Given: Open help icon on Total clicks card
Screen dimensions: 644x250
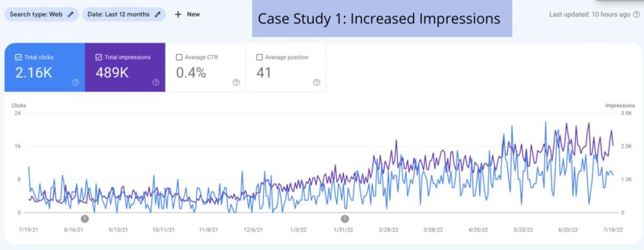Looking at the screenshot, I should [x=75, y=82].
